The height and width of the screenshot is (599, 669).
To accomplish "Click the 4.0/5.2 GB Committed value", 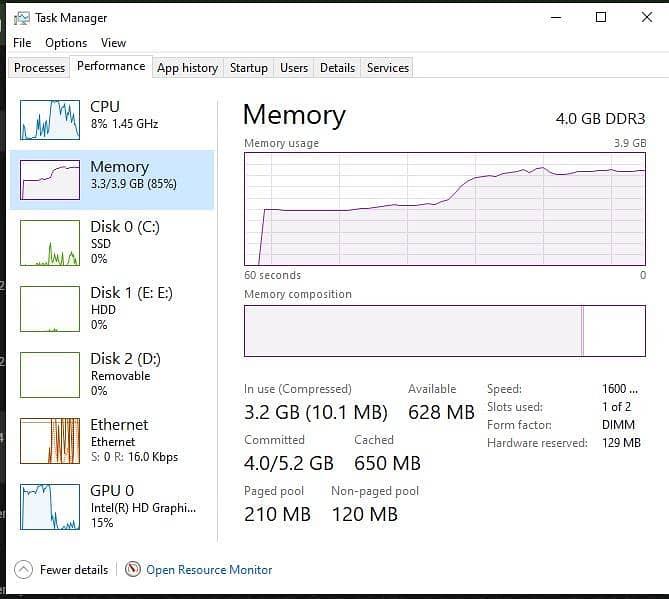I will click(x=289, y=463).
